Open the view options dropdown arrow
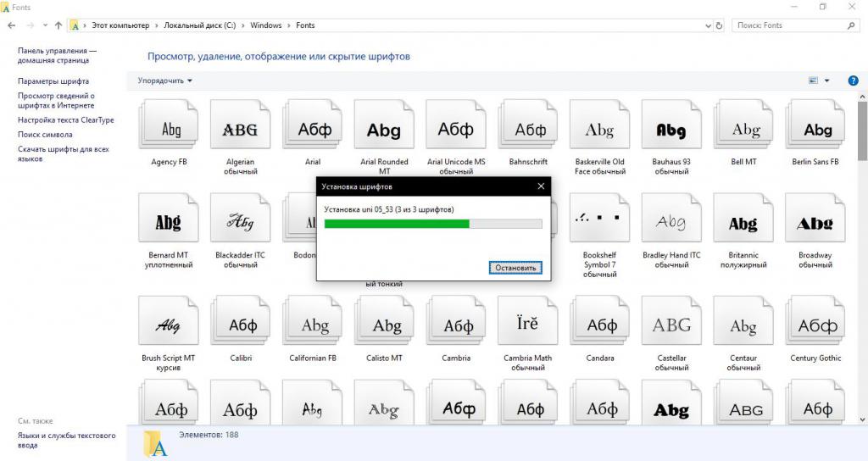The height and width of the screenshot is (461, 868). [827, 81]
